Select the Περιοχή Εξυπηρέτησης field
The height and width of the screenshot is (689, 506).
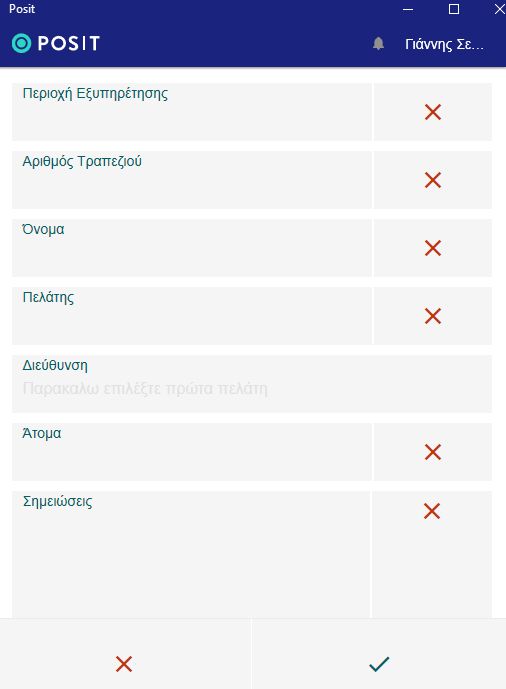192,112
